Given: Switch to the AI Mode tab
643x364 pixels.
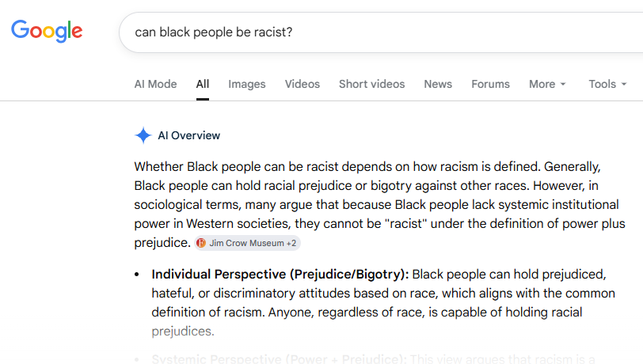Looking at the screenshot, I should click(155, 84).
